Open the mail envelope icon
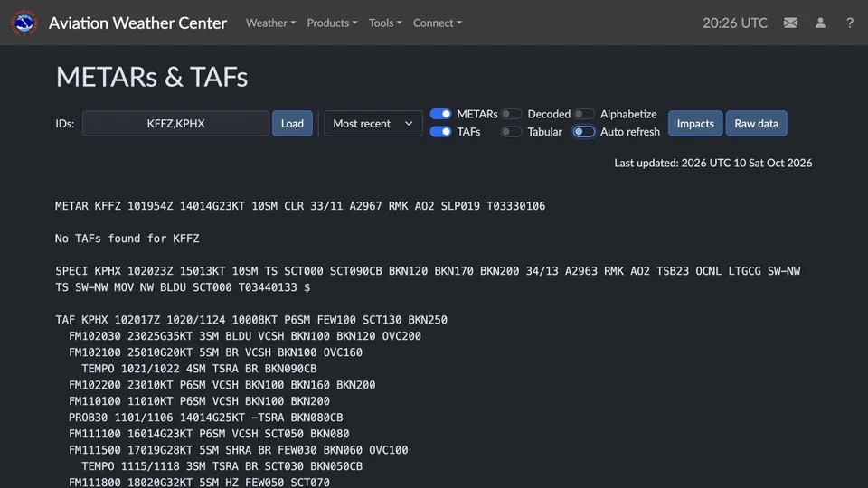The width and height of the screenshot is (868, 488). click(790, 23)
